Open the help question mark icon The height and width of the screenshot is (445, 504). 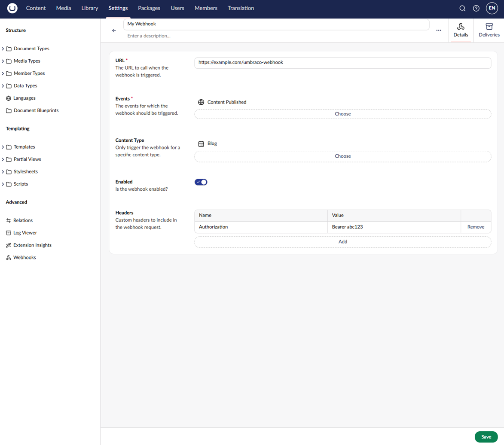(x=476, y=8)
